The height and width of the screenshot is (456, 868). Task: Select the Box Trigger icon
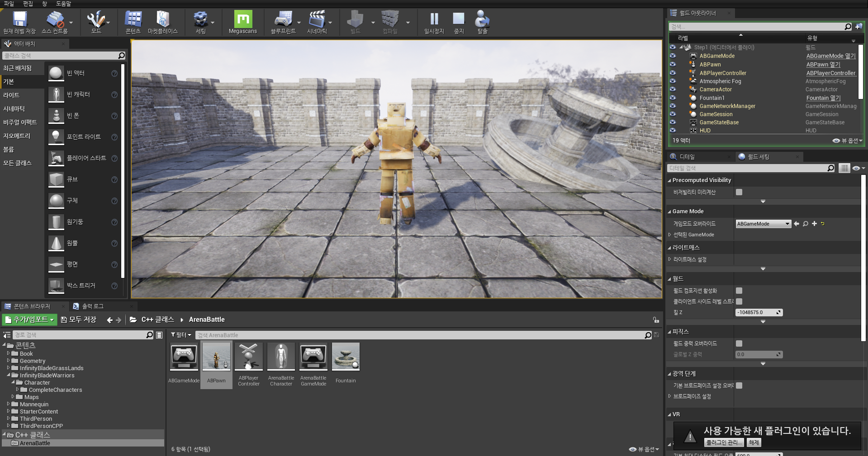click(x=56, y=285)
